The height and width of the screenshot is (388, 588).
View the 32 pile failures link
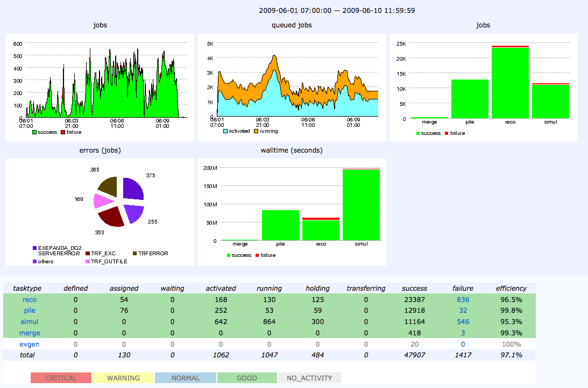tap(463, 311)
